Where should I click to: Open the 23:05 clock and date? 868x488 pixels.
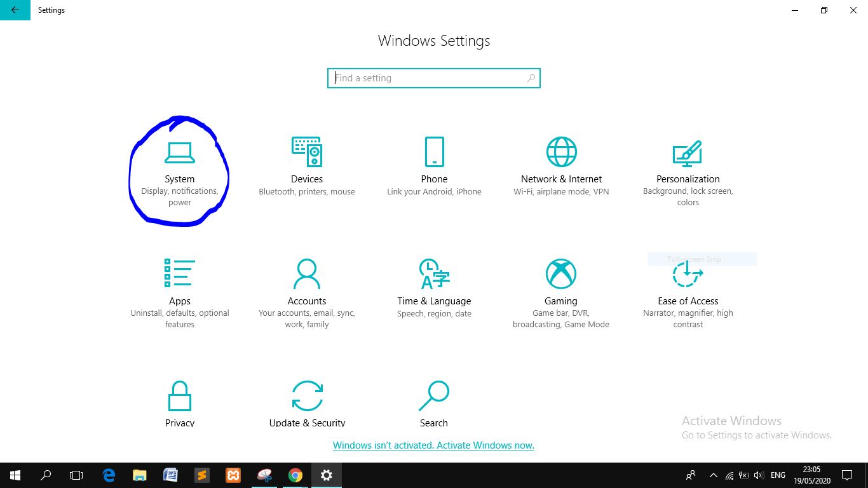pos(811,475)
